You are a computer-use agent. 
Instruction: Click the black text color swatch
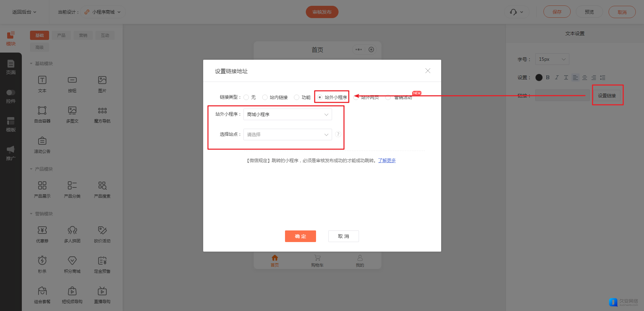pyautogui.click(x=539, y=77)
